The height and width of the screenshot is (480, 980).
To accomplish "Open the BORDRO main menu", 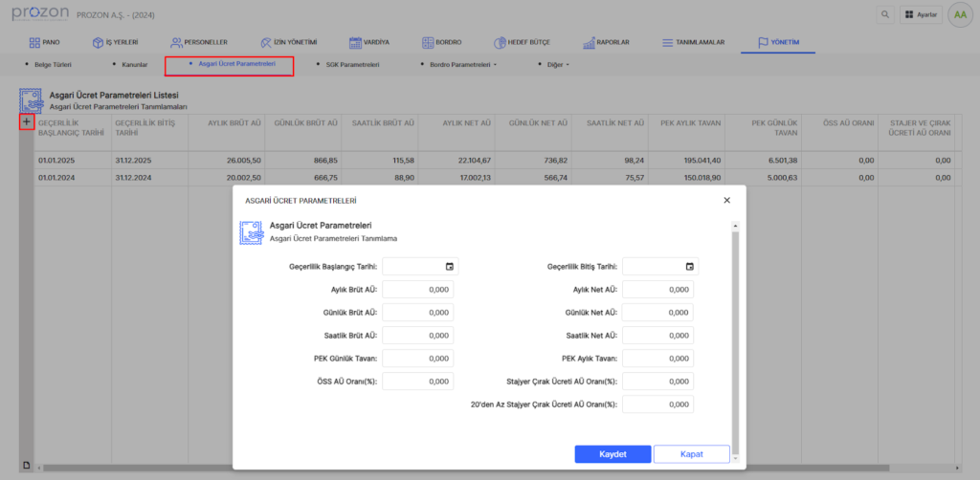I will 440,43.
